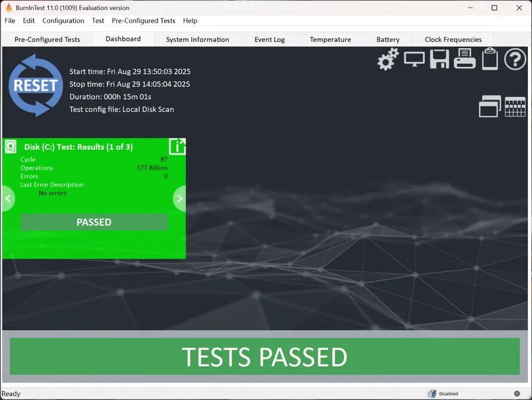Click Test config file: Local Disk Scan
This screenshot has height=400, width=532.
[121, 109]
